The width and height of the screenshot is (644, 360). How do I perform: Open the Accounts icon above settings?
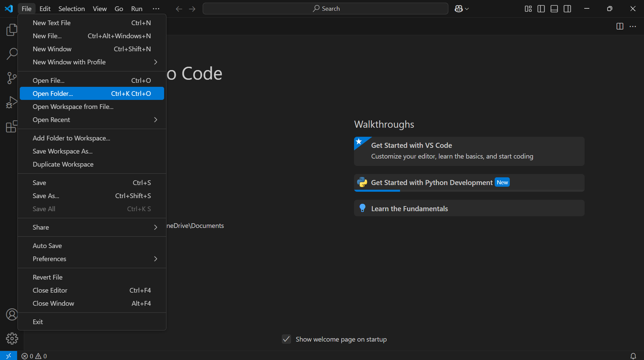point(12,314)
